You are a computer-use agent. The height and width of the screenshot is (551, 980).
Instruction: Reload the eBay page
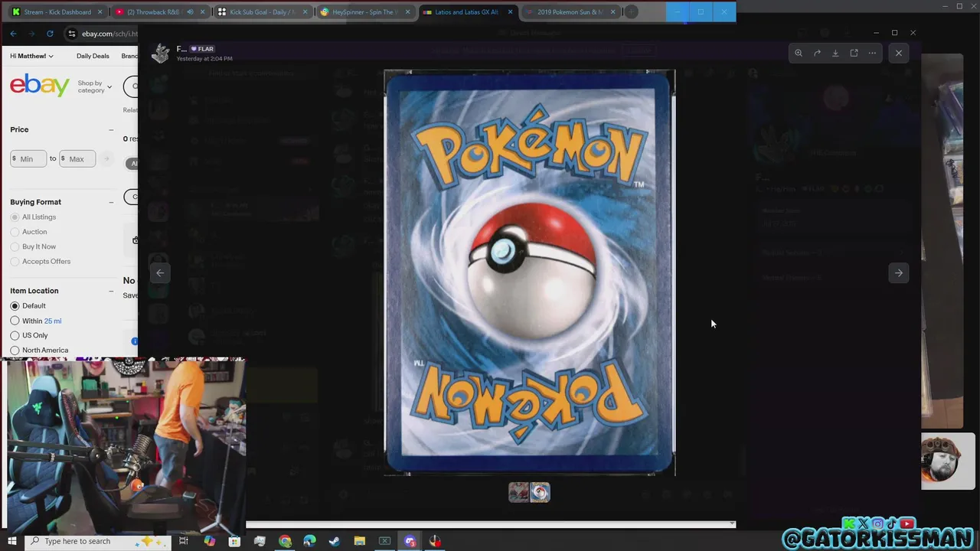[x=50, y=34]
